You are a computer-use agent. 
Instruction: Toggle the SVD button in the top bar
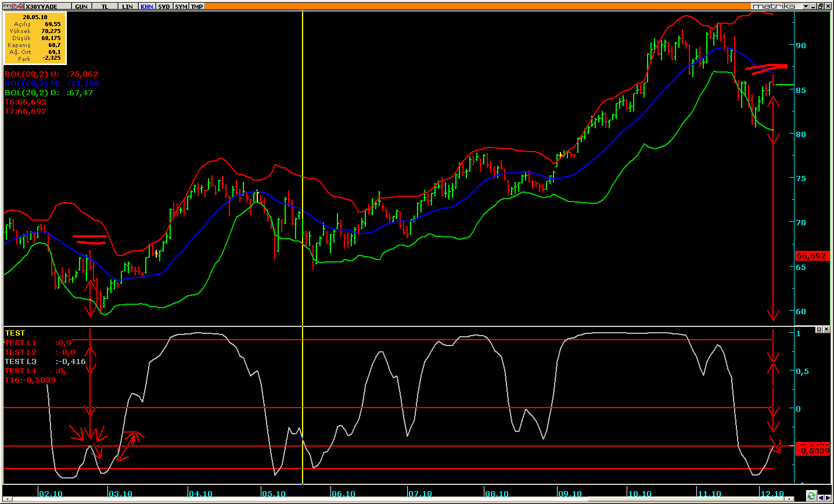coord(164,6)
